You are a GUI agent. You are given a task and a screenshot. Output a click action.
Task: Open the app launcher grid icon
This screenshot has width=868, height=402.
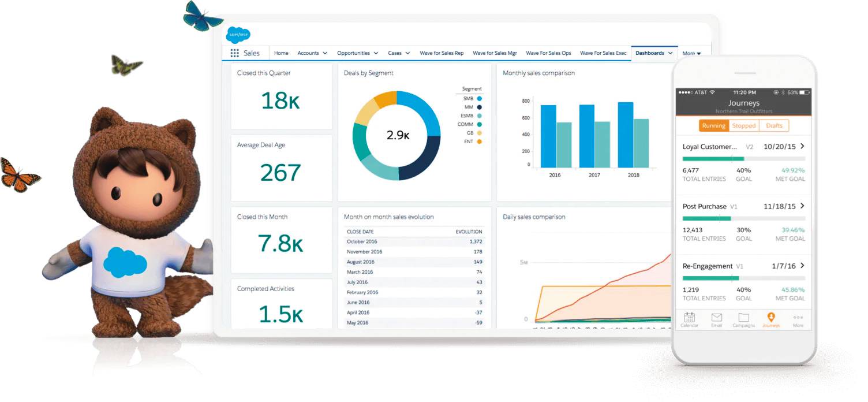coord(234,53)
